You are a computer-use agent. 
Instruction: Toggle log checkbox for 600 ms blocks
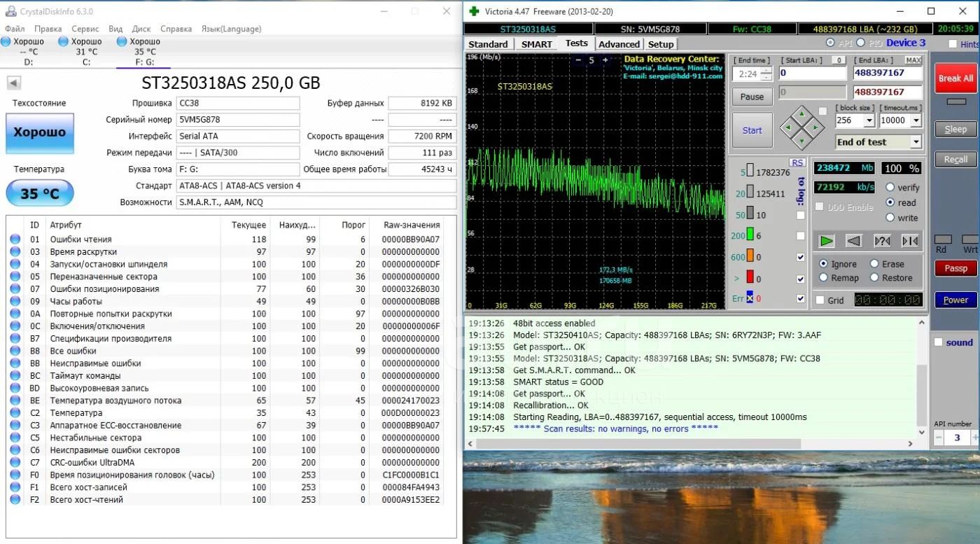(801, 257)
